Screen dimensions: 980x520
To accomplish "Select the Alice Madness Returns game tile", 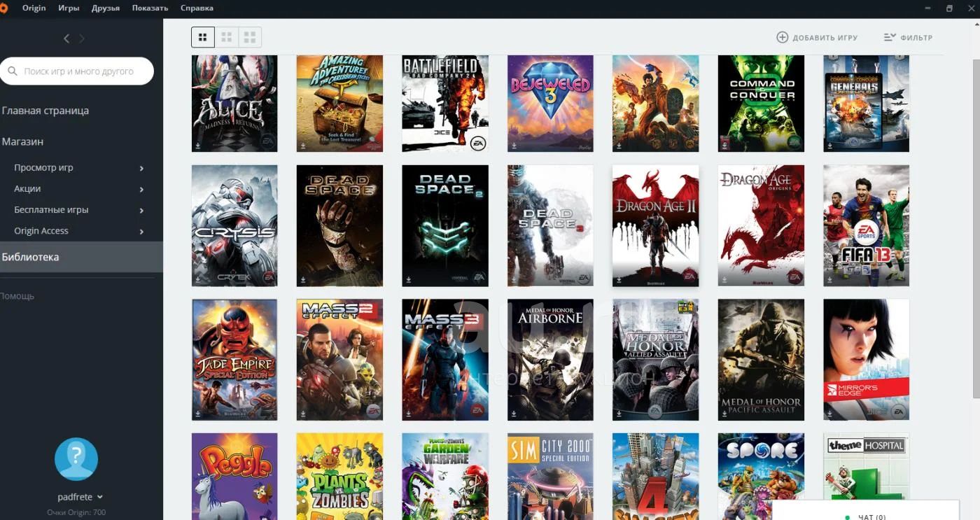I will [x=234, y=104].
